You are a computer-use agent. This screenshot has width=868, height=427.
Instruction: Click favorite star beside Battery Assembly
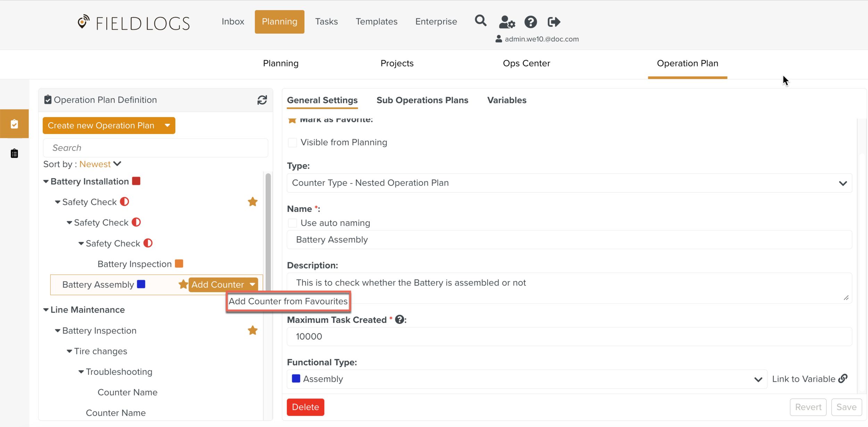[x=183, y=284]
